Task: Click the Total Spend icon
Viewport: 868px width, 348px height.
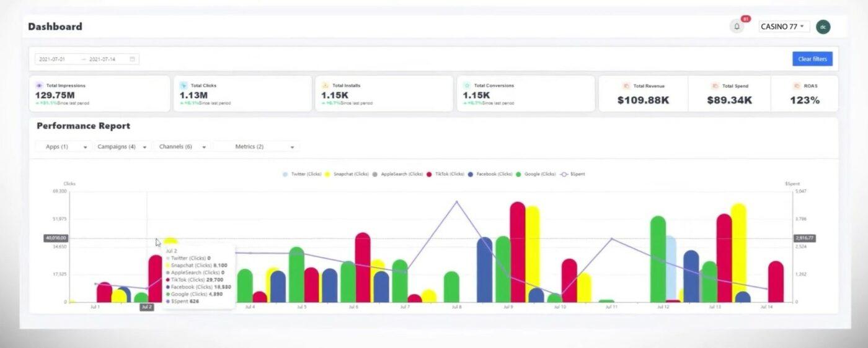Action: point(715,86)
